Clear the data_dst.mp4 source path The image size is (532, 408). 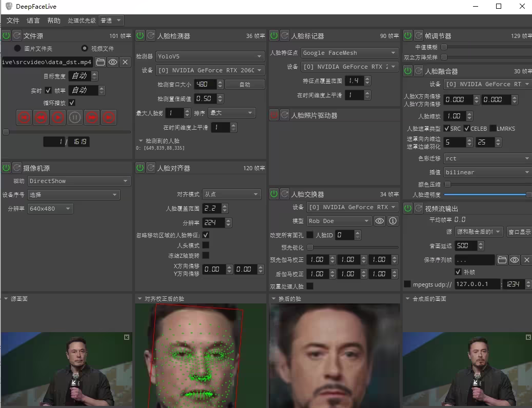(125, 62)
